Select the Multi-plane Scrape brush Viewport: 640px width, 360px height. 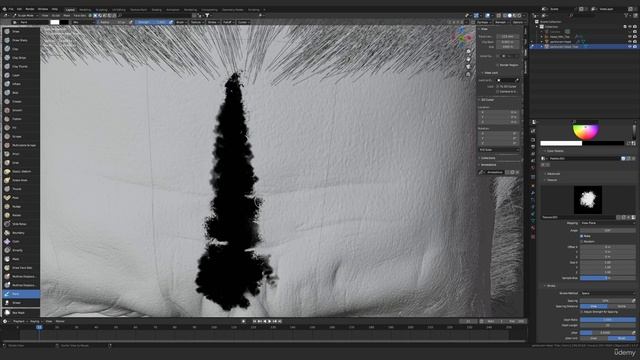[21, 145]
